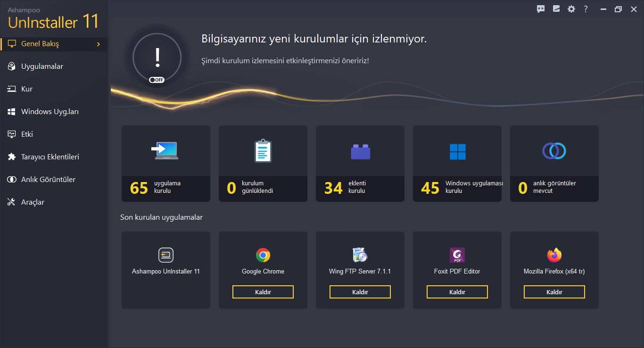Click the Anlık Görüntüler circles icon
This screenshot has height=348, width=644.
pos(12,180)
